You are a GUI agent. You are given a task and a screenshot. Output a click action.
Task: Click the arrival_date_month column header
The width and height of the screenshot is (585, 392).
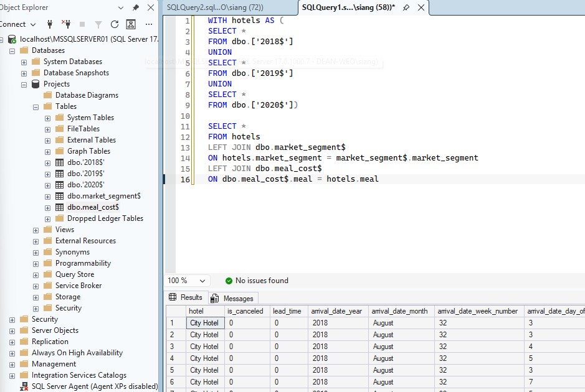click(x=401, y=311)
